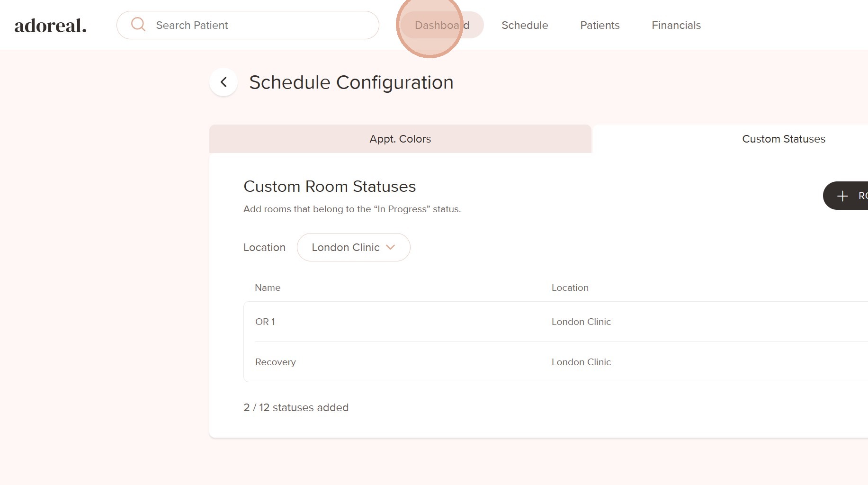Screen dimensions: 868x485
Task: Go to the Schedule page
Action: coord(525,25)
